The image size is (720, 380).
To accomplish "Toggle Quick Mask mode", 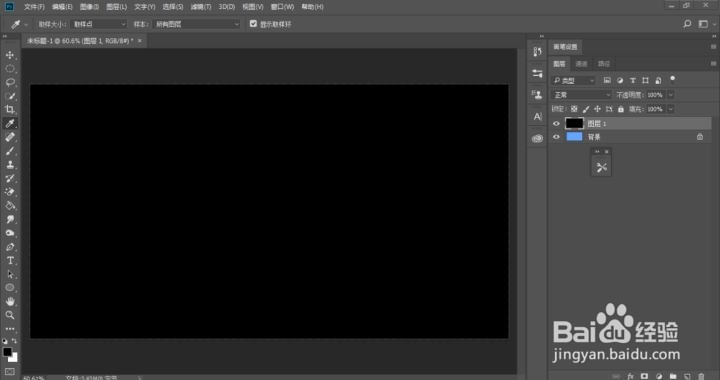I will [x=10, y=371].
